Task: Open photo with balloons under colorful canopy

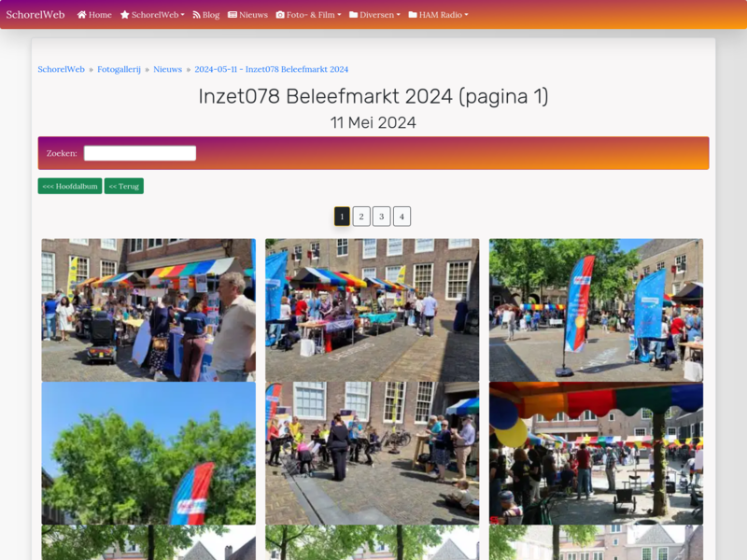Action: click(x=596, y=454)
